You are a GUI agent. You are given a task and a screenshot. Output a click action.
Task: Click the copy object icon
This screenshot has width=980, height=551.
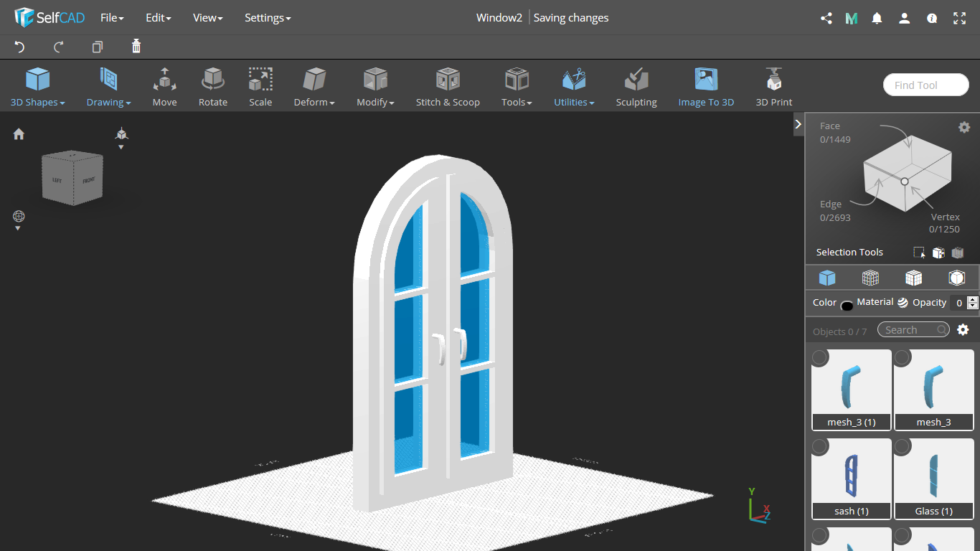(x=98, y=47)
